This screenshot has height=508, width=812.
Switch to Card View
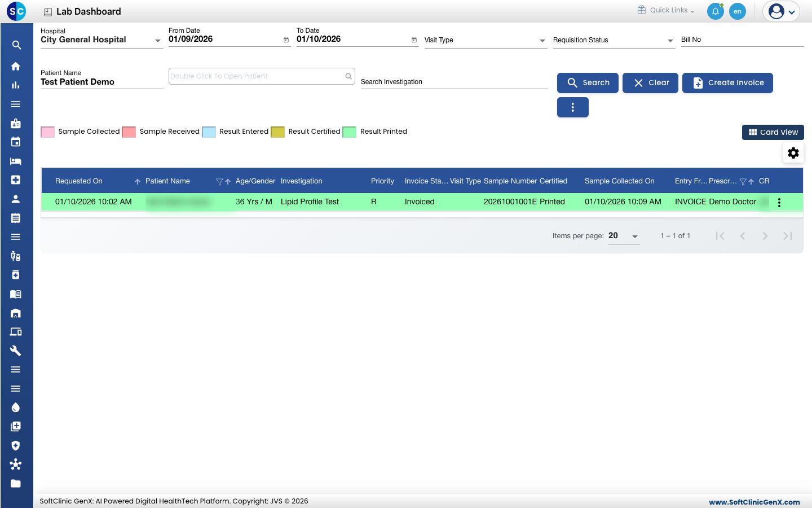773,132
